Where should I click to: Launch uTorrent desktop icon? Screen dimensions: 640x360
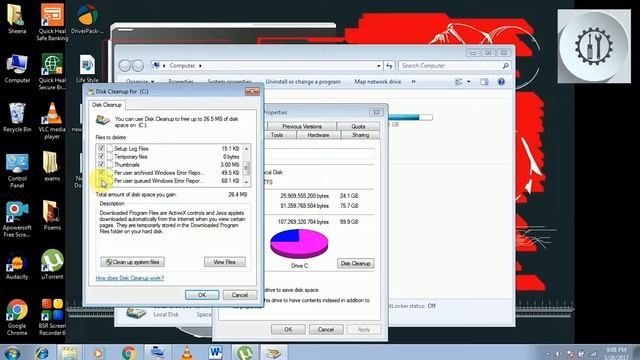[x=52, y=264]
